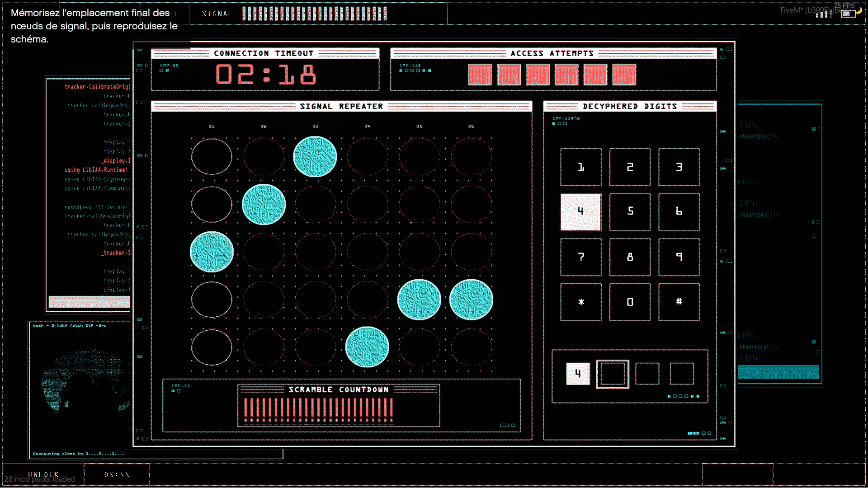The width and height of the screenshot is (868, 488).
Task: Select the cyan node in column 02 second row
Action: point(264,204)
